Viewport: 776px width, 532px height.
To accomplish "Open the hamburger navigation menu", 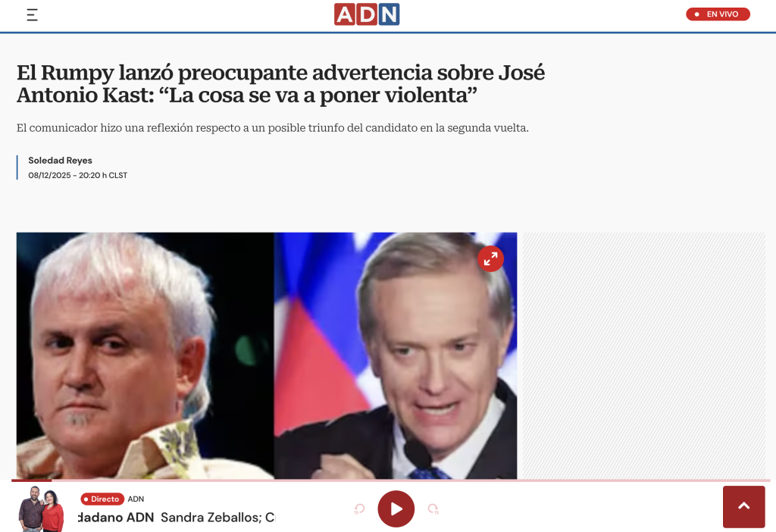I will [32, 15].
